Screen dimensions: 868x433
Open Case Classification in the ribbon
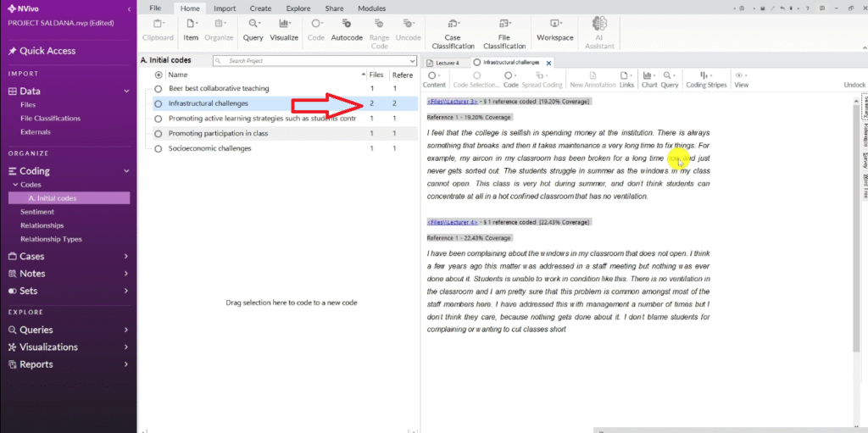(x=453, y=29)
